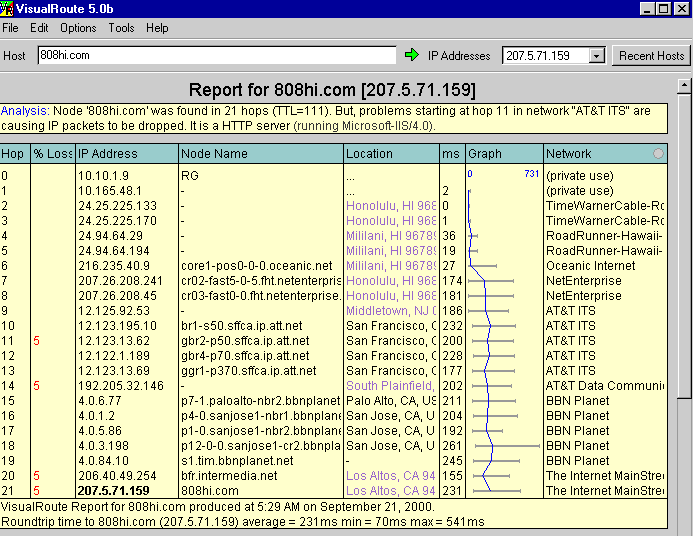693x536 pixels.
Task: Click node core1-pos0-0-0.oceanic.net
Action: coord(256,266)
